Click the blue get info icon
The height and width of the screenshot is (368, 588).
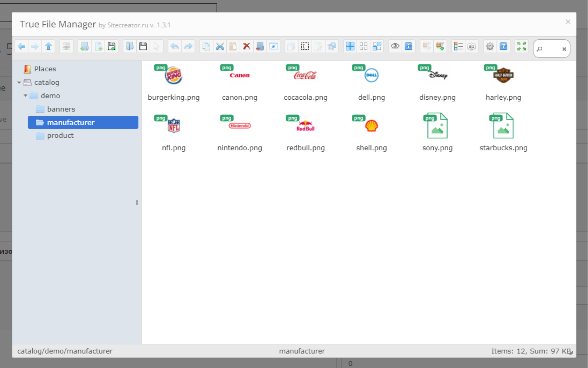tap(408, 46)
